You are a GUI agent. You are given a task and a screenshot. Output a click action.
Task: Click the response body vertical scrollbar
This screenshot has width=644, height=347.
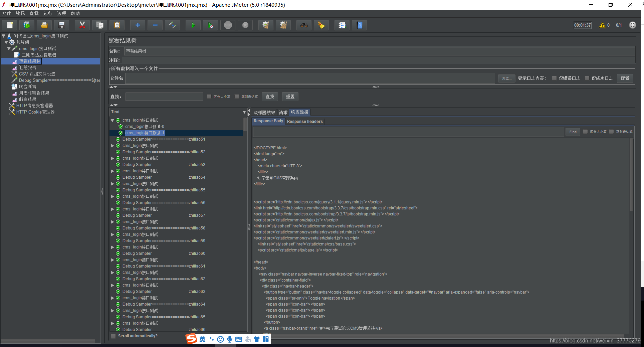(631, 175)
